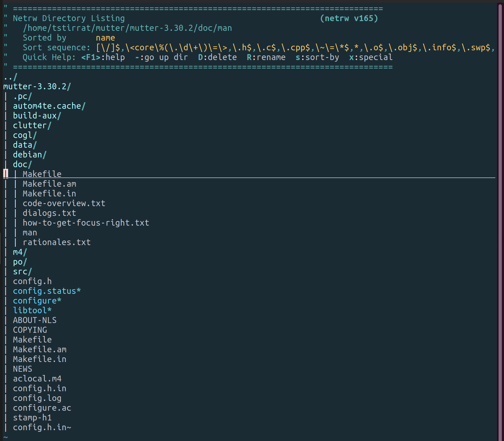Viewport: 504px width, 441px height.
Task: Open the man subdirectory under doc
Action: tap(30, 232)
